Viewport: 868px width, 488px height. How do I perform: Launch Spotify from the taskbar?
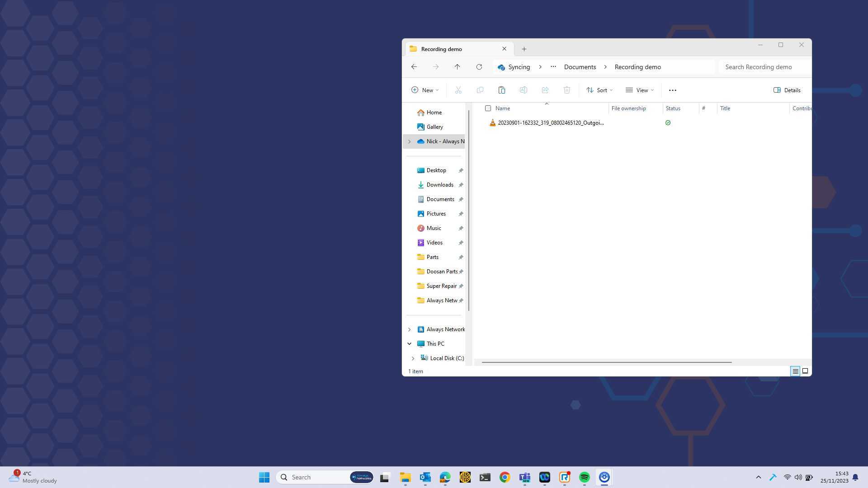coord(584,477)
